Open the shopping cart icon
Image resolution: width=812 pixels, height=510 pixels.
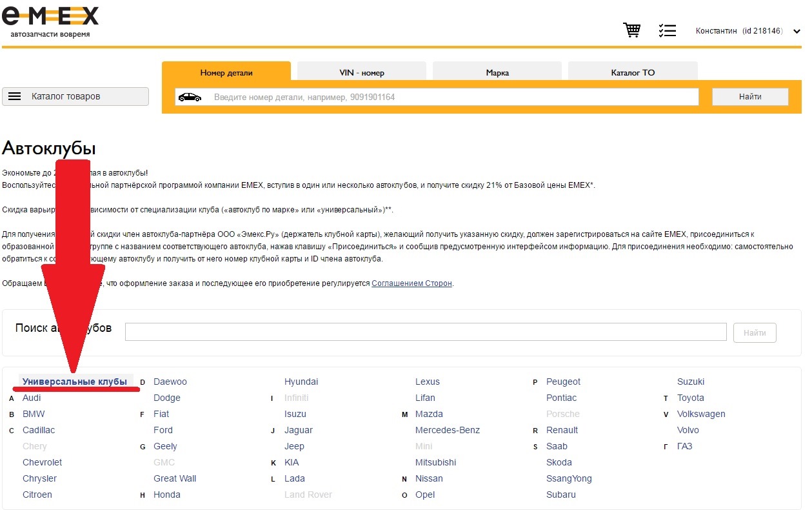click(x=631, y=30)
